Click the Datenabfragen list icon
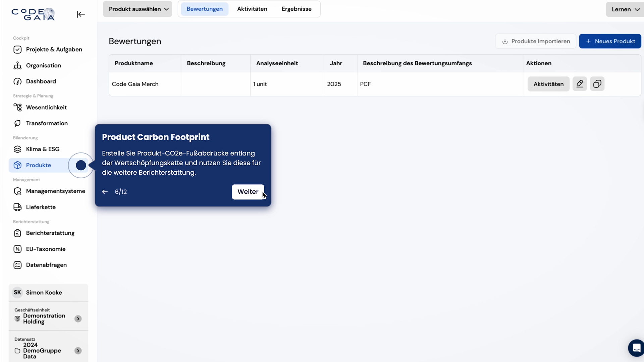 (x=17, y=265)
